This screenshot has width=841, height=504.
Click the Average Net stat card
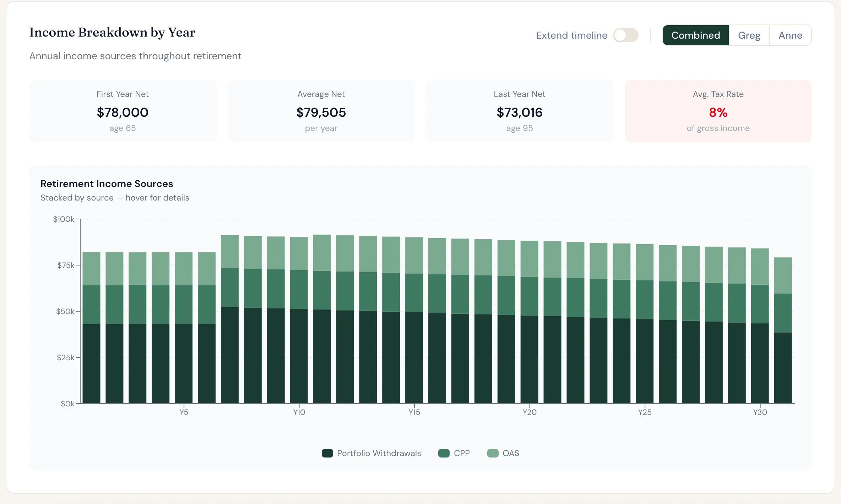coord(321,111)
